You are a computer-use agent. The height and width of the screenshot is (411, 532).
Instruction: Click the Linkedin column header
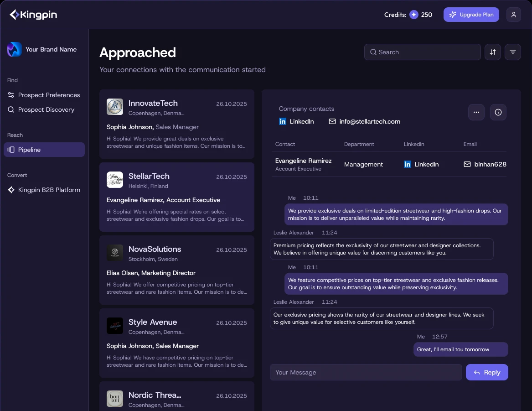coord(413,144)
